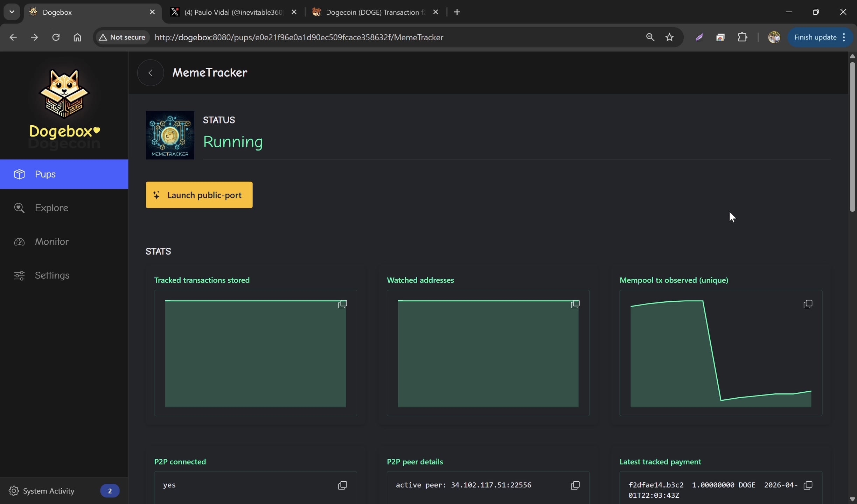The height and width of the screenshot is (504, 857).
Task: Open the Not secure site info chip
Action: (122, 37)
